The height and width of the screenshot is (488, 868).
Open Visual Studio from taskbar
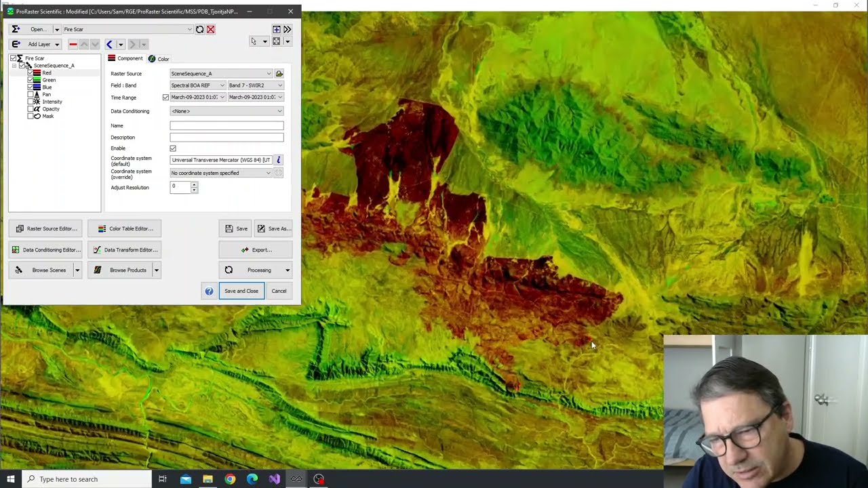click(274, 479)
